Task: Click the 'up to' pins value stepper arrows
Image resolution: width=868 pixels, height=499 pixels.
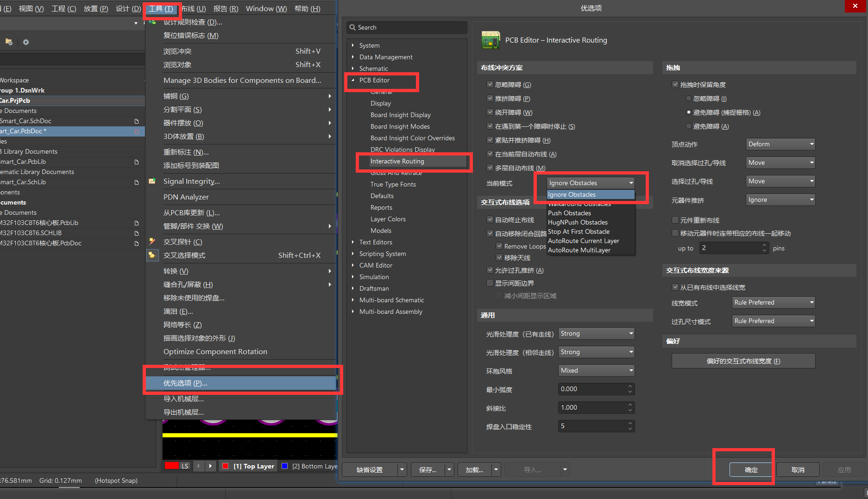Action: pyautogui.click(x=764, y=248)
